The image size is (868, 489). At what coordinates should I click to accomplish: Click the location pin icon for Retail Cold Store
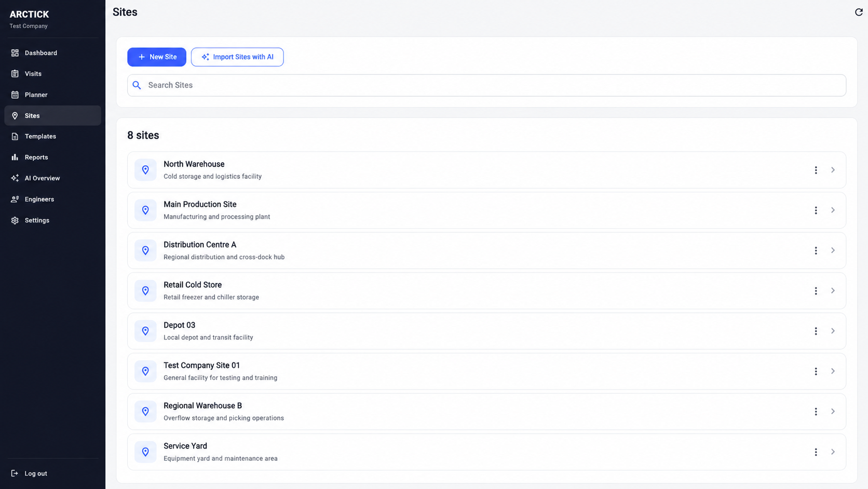(145, 290)
